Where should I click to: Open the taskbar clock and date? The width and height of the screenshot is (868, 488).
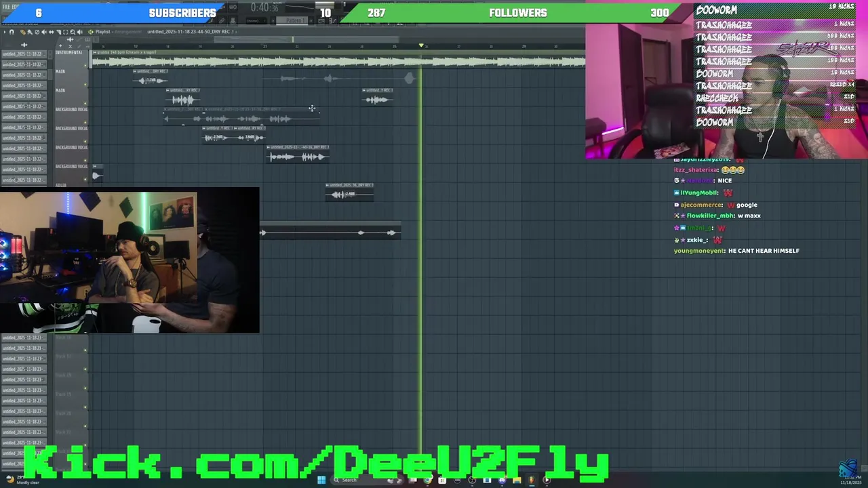pos(850,480)
